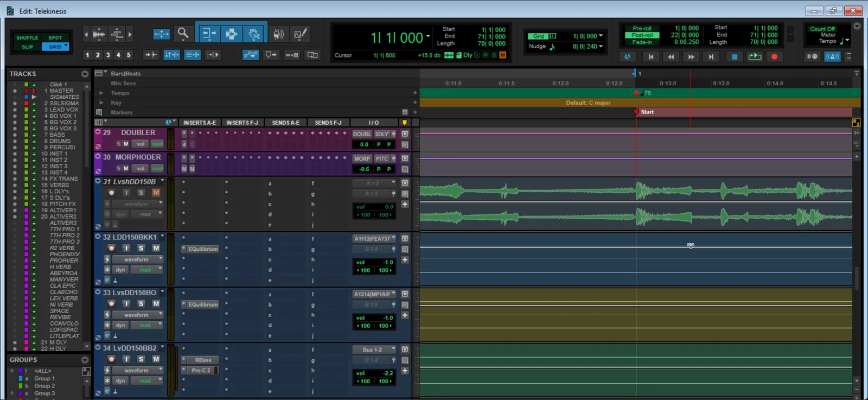Open the RBass insert on track 34
This screenshot has height=400, width=868.
pyautogui.click(x=203, y=360)
